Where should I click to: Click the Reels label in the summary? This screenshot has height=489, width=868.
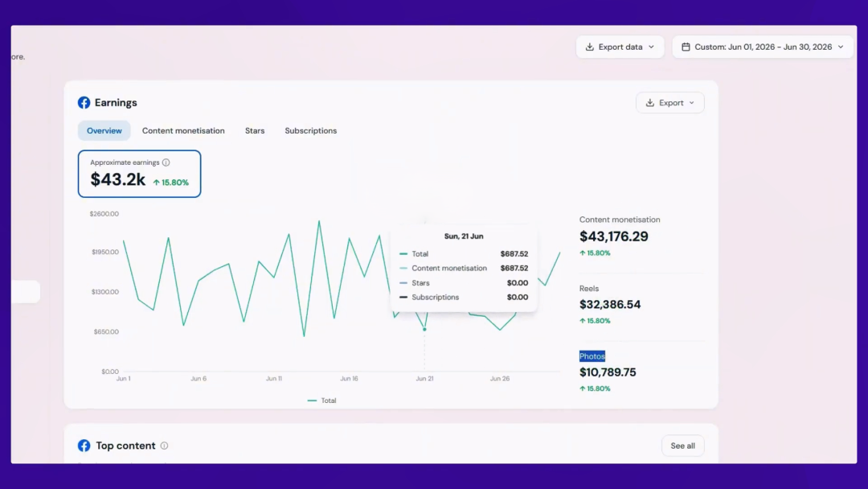589,289
